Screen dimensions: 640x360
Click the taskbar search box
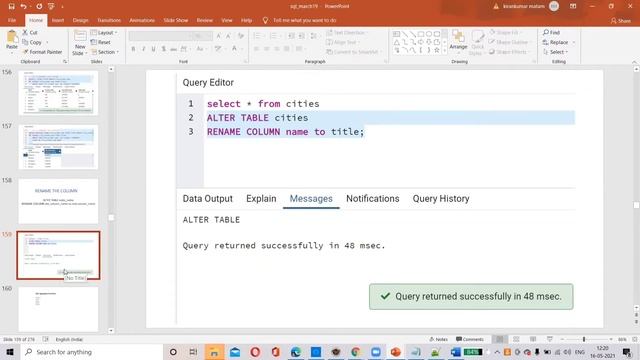pyautogui.click(x=92, y=352)
